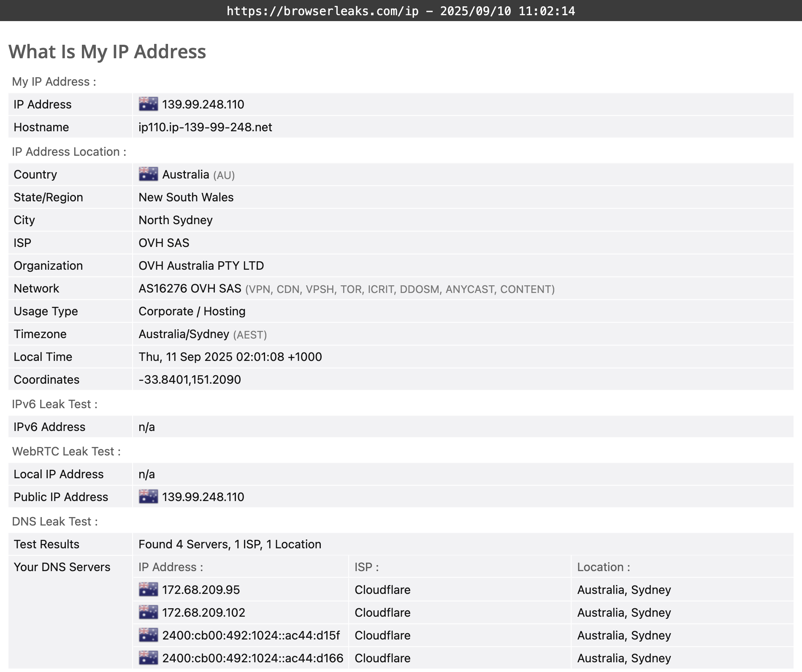Screen dimensions: 802x672
Task: Click DNS server address 172.68.209.102
Action: coord(203,612)
